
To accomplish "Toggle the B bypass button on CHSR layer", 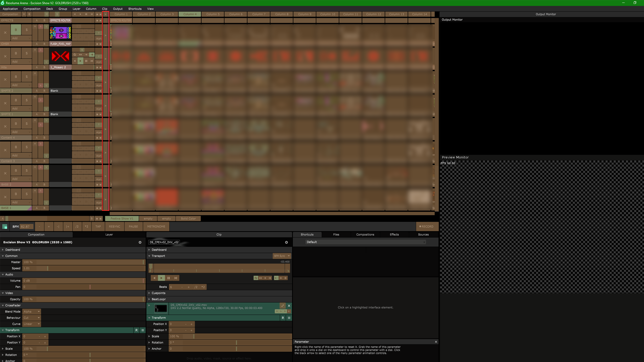I will pos(15,30).
